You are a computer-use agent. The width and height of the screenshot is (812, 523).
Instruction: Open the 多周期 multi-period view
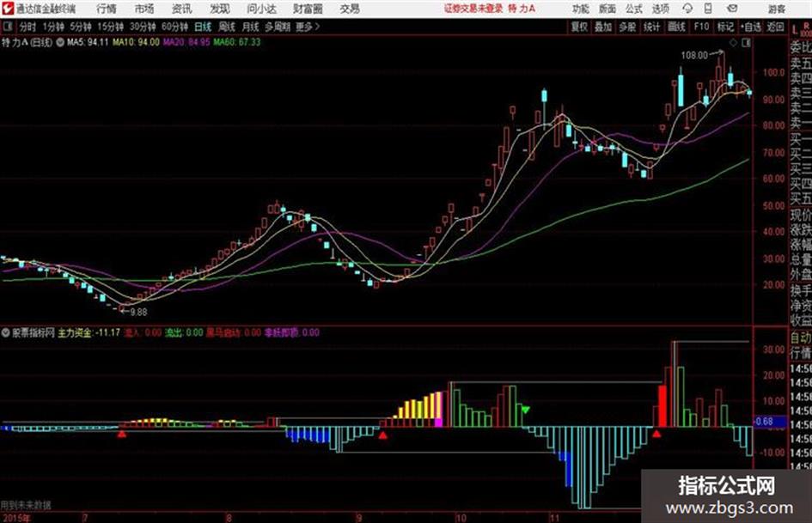coord(278,27)
